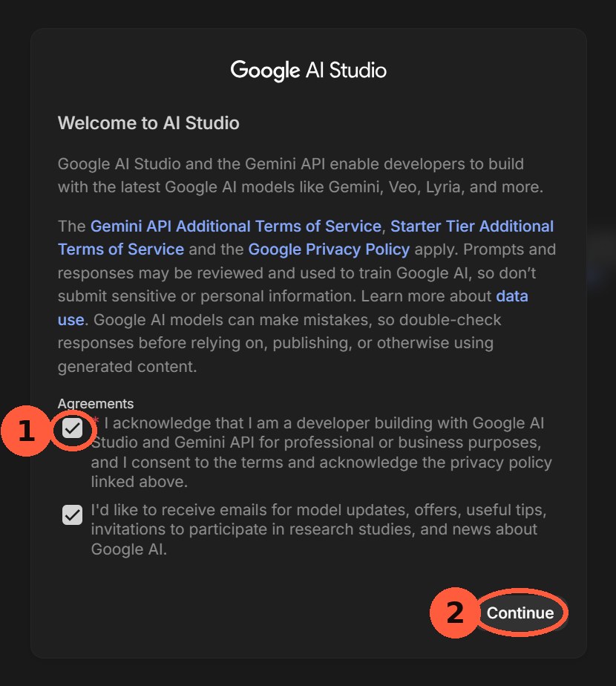Click the 'I acknowledge that I am a developer' text
616x686 pixels.
point(321,452)
